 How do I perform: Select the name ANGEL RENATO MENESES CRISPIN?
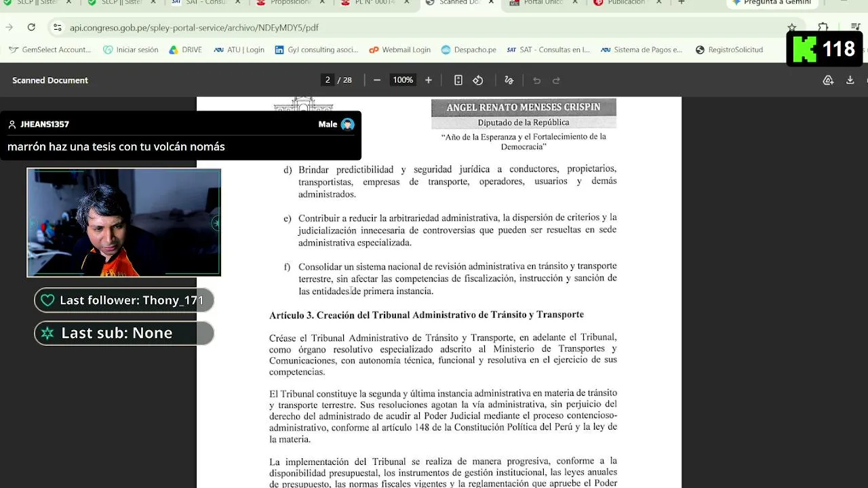click(x=524, y=107)
